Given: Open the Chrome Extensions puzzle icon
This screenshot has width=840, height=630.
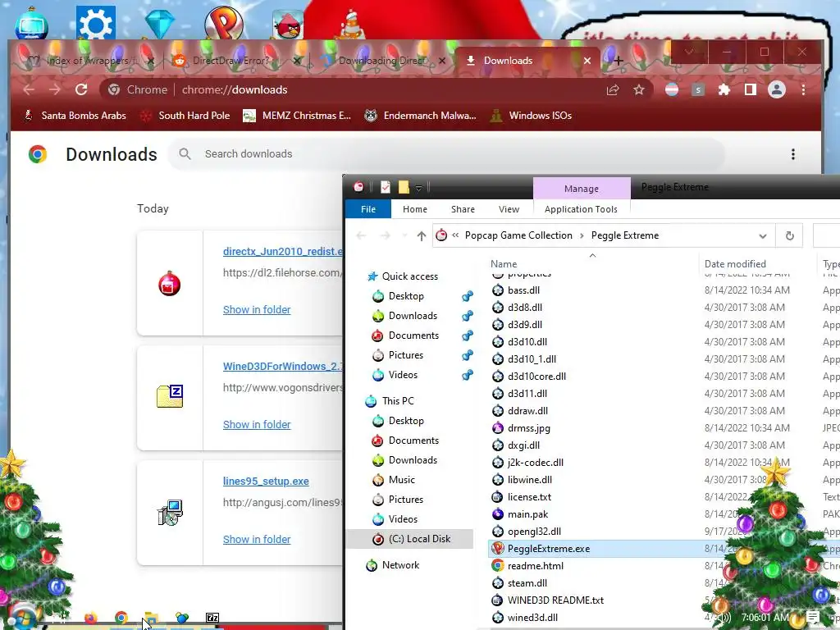Looking at the screenshot, I should tap(724, 89).
